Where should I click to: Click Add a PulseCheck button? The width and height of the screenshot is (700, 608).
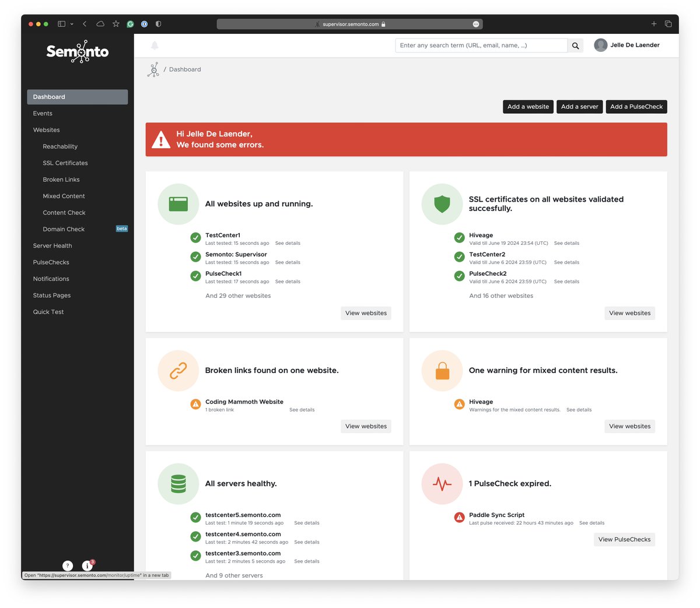coord(636,107)
